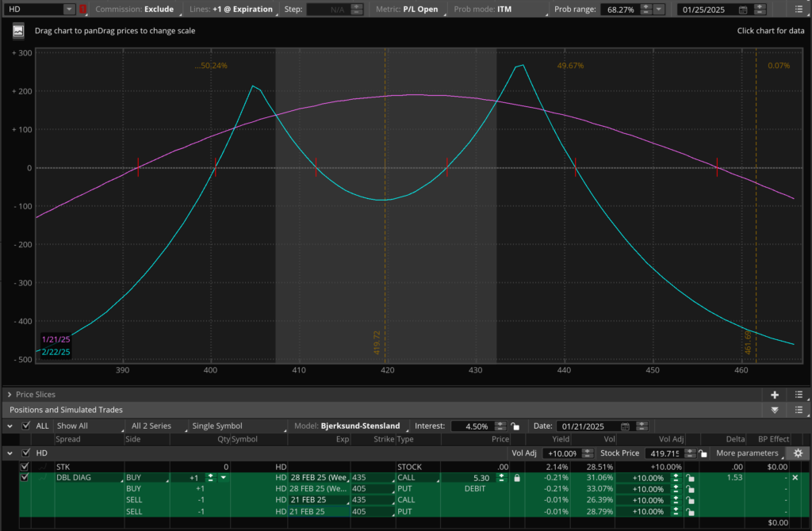Viewport: 812px width, 531px height.
Task: Open calendar picker for 01/21/2025 date
Action: point(625,426)
